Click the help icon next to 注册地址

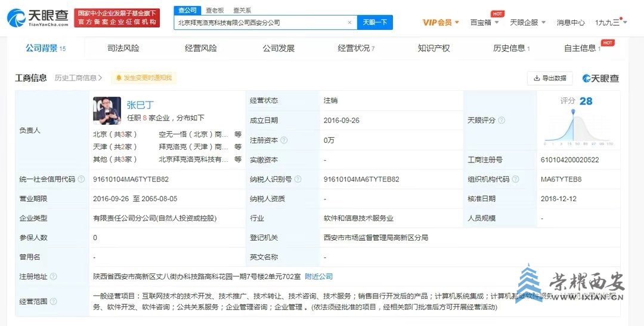pyautogui.click(x=54, y=276)
